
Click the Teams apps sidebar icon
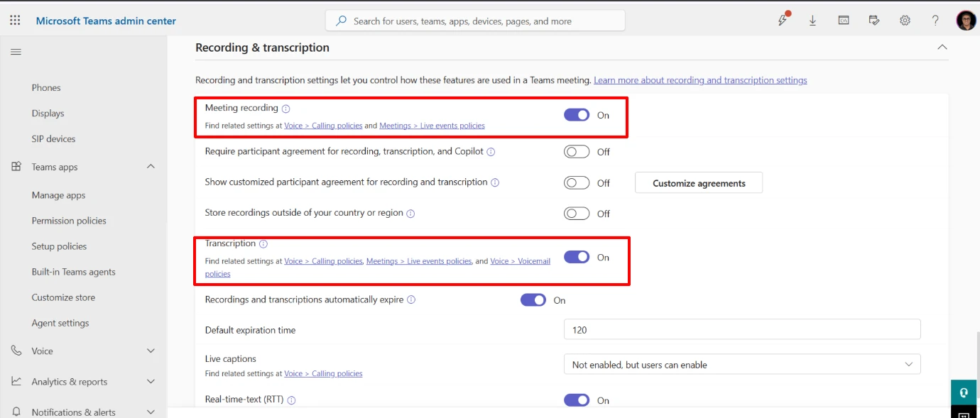16,167
